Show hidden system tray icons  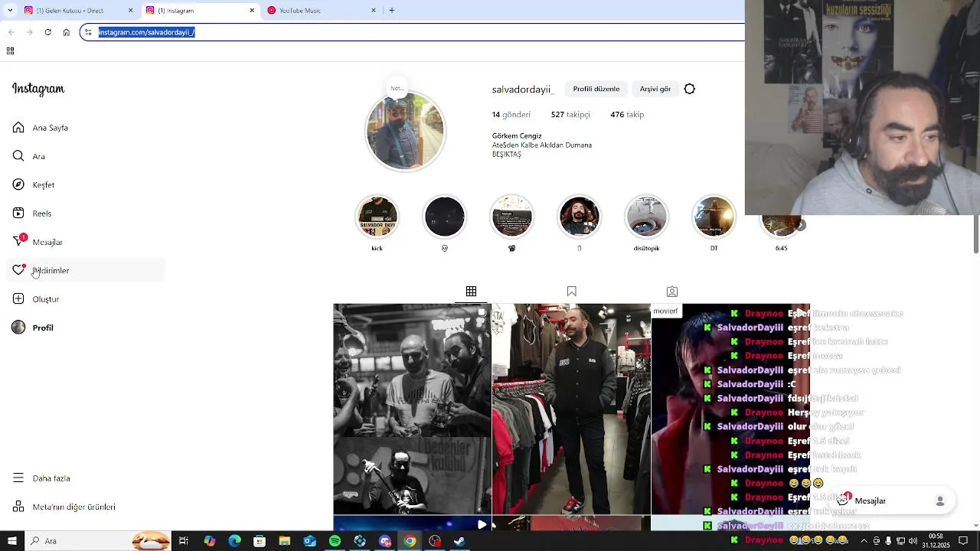click(x=864, y=541)
